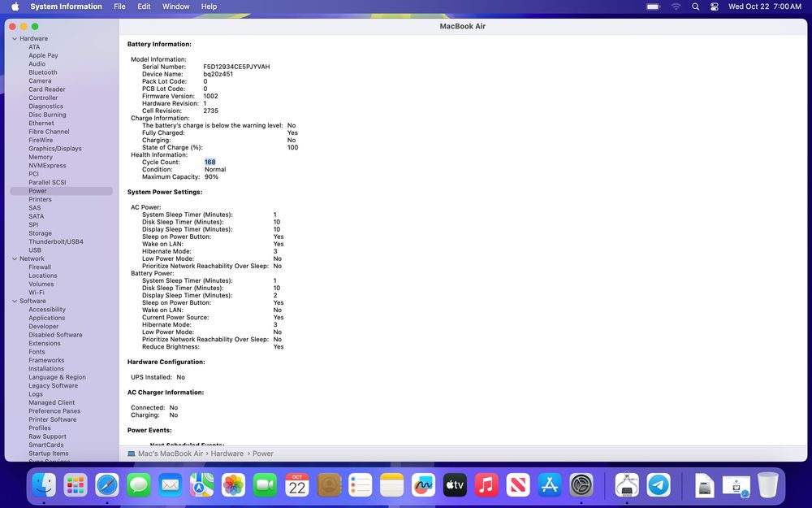The width and height of the screenshot is (812, 508).
Task: Select Storage in the sidebar
Action: pos(40,233)
